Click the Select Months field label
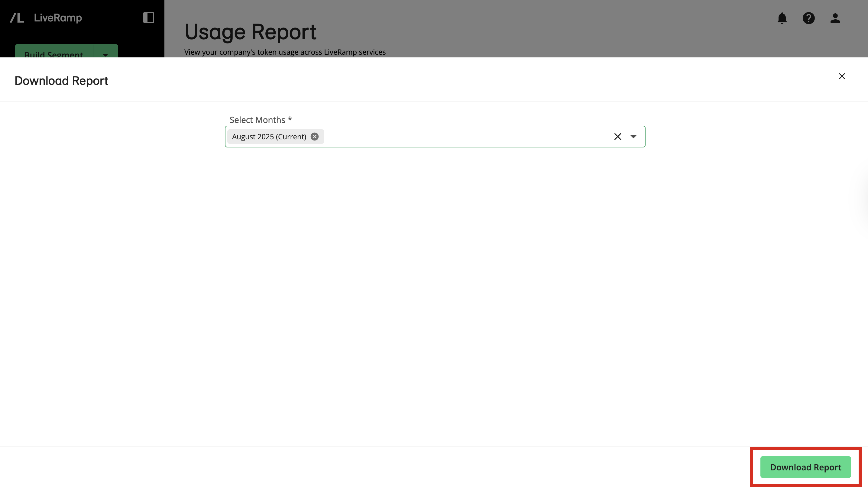The height and width of the screenshot is (487, 868). click(x=260, y=120)
